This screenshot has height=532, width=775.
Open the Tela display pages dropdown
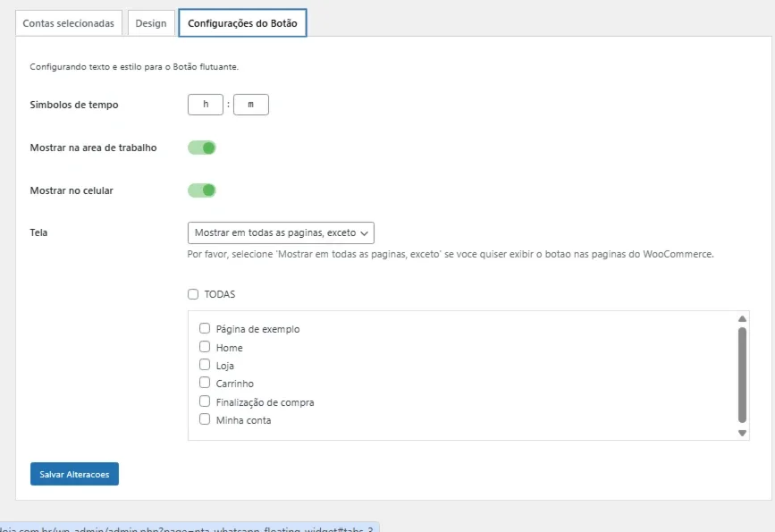point(281,232)
